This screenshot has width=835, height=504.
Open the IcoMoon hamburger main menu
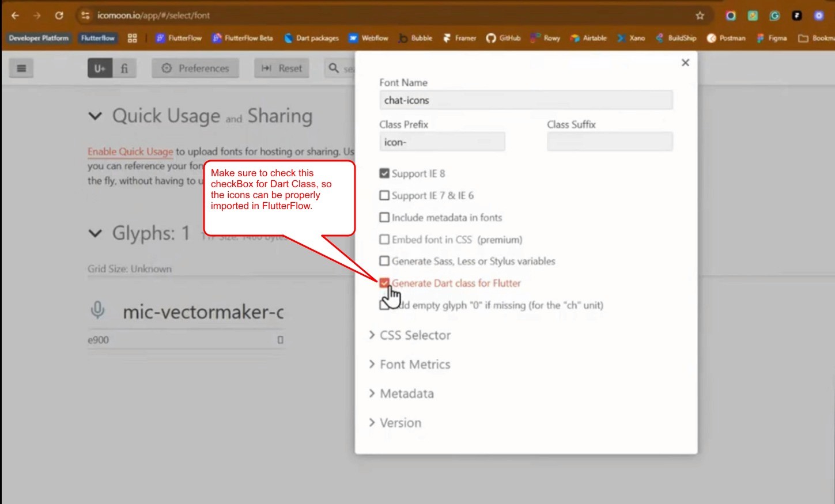21,68
